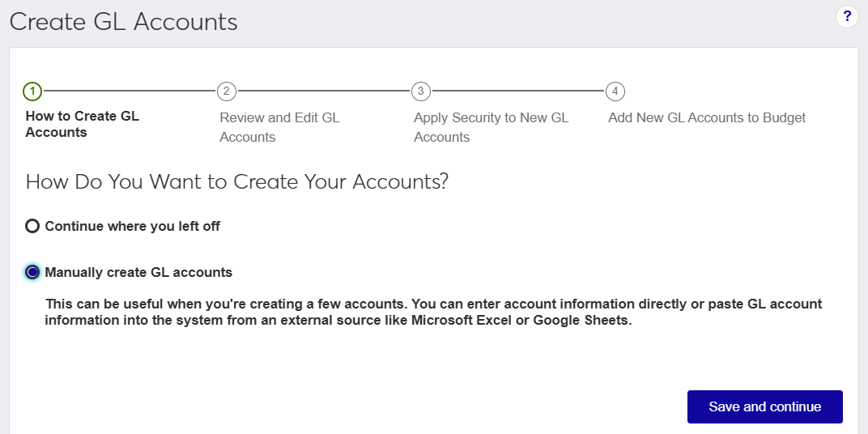868x434 pixels.
Task: Open 'Apply Security to New GL Accounts' step label
Action: [491, 127]
